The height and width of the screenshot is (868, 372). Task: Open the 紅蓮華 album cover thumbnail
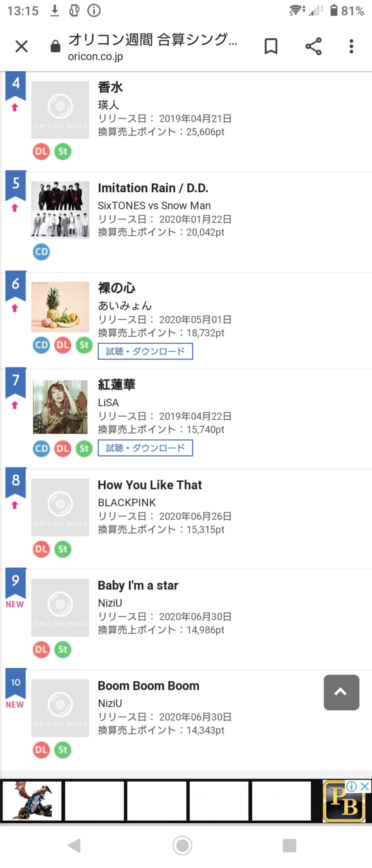coord(60,407)
